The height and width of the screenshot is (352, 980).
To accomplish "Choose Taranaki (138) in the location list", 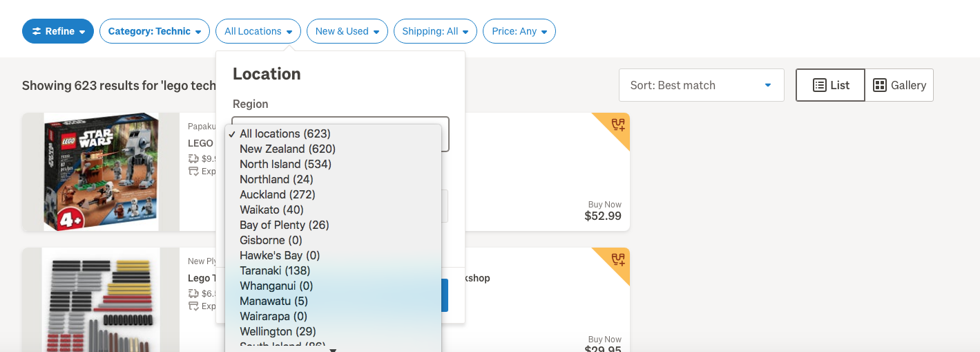I will coord(275,270).
